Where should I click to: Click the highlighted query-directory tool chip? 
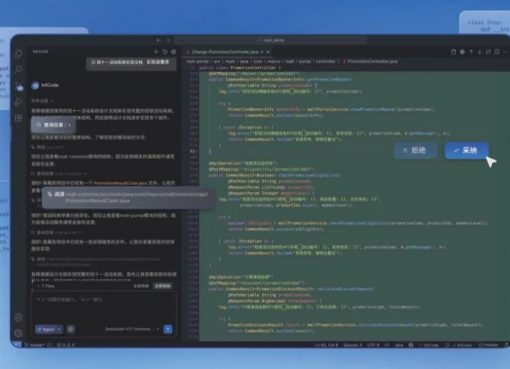(x=54, y=125)
